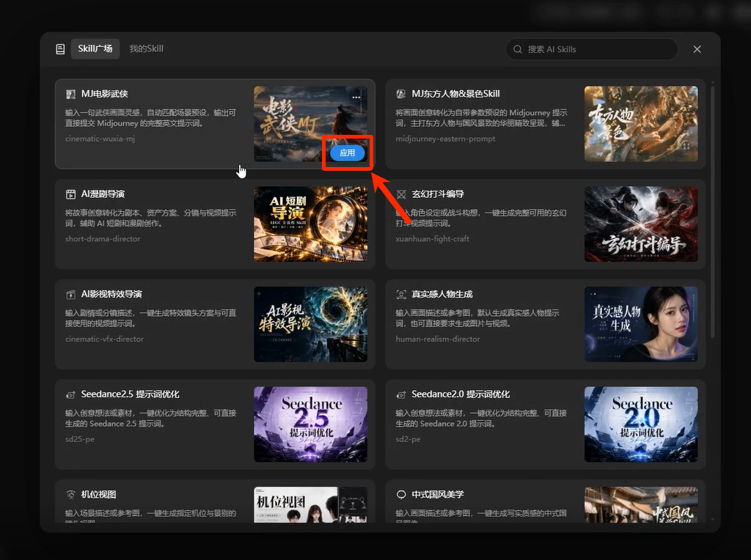Image resolution: width=751 pixels, height=560 pixels.
Task: Open the 东方人物景色 thumbnail image
Action: [641, 124]
